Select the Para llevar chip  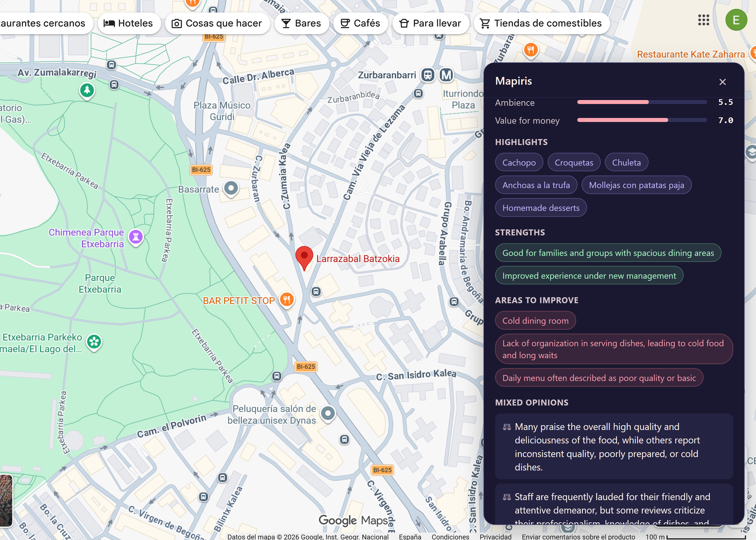431,23
